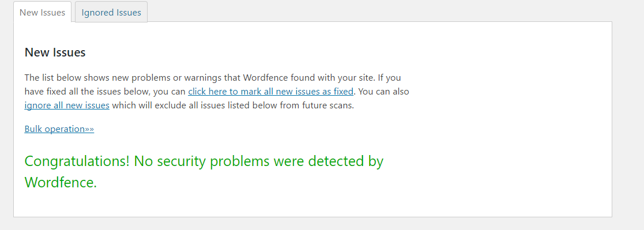This screenshot has height=230, width=644.
Task: Click the green word Wordfence on the second line
Action: [61, 182]
